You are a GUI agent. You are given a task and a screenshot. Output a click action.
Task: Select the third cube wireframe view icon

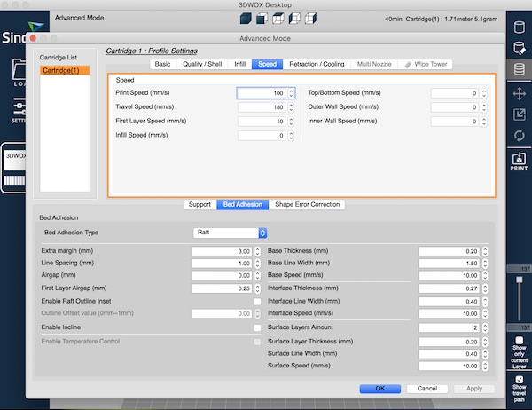[278, 19]
